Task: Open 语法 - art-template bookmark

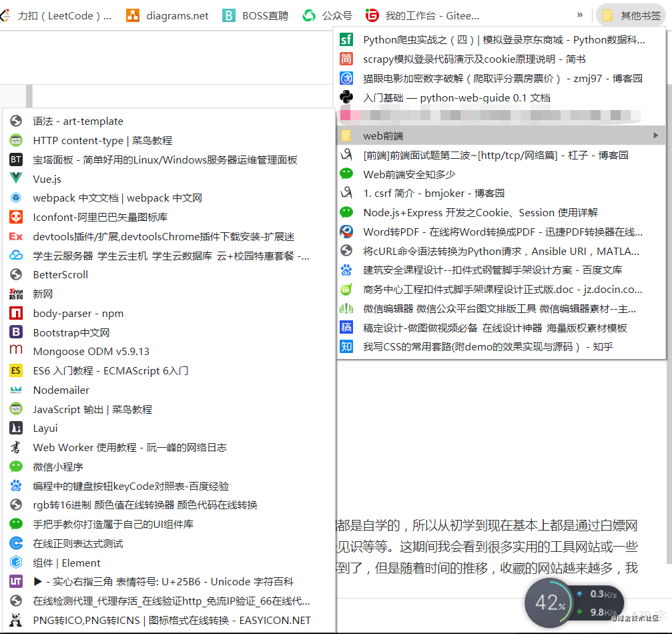Action: [x=168, y=121]
